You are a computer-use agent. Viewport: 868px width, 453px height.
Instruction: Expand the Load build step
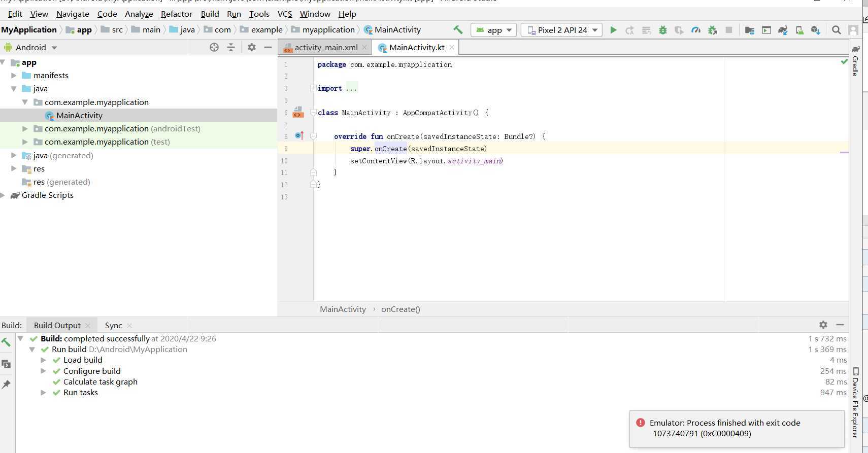[43, 360]
